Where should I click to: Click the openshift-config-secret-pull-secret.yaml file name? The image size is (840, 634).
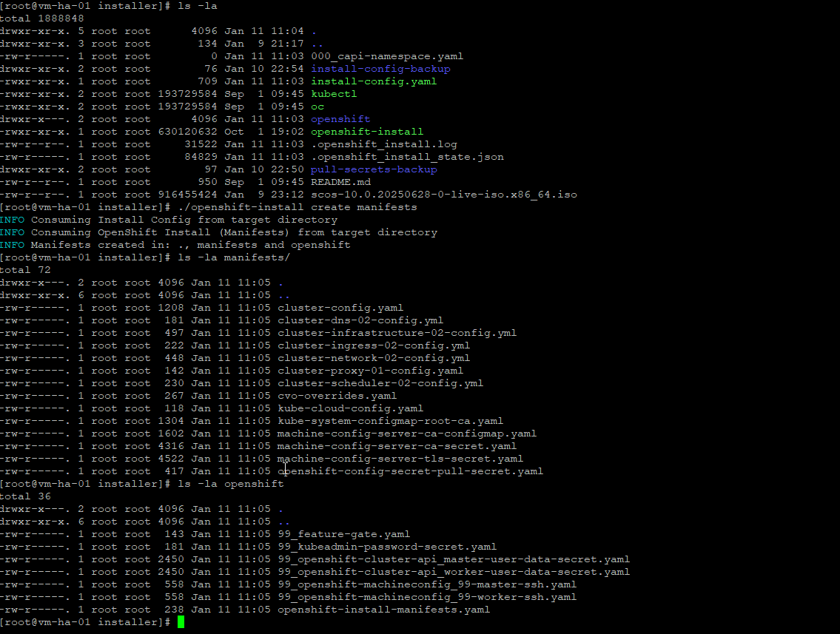[x=410, y=471]
